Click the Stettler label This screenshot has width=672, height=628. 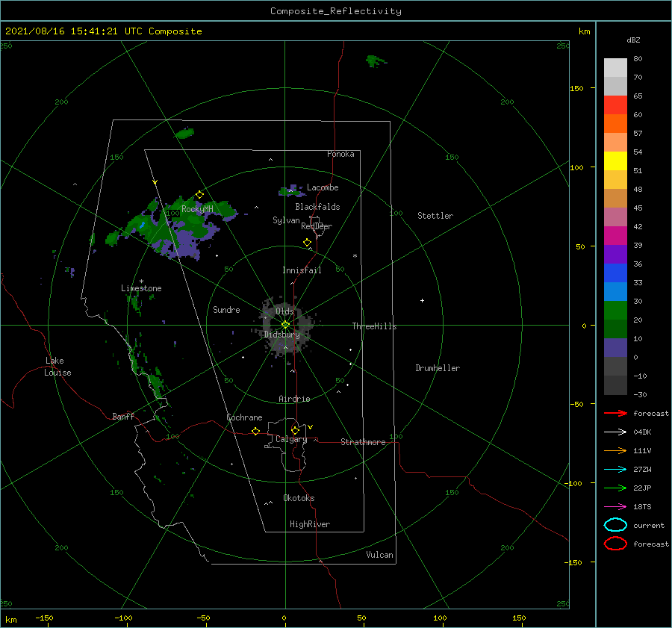pos(435,216)
